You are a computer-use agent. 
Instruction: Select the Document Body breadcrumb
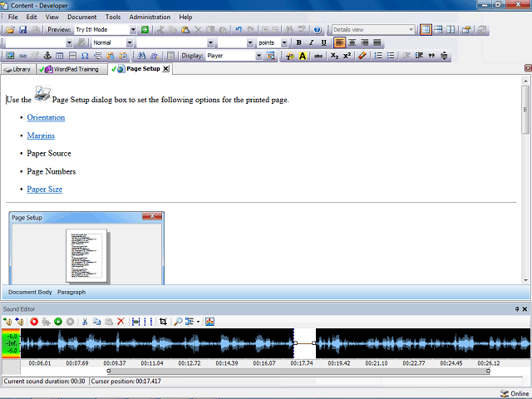click(x=30, y=292)
